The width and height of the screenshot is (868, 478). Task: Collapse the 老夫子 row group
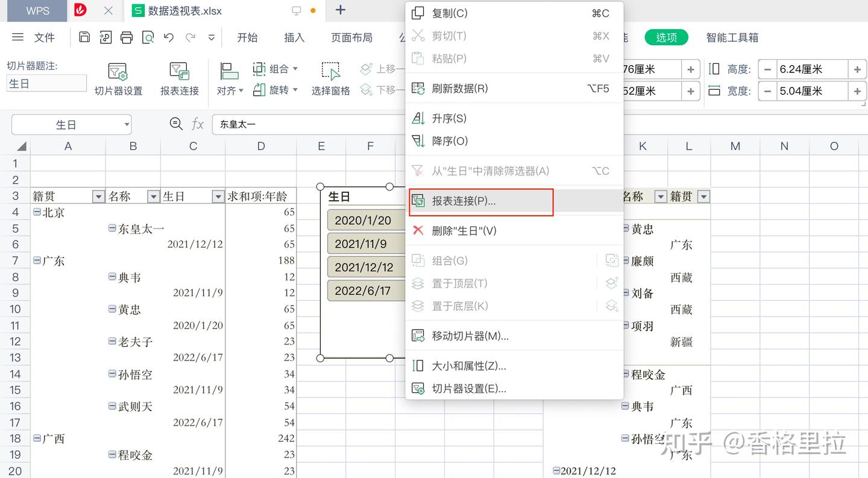coord(112,341)
